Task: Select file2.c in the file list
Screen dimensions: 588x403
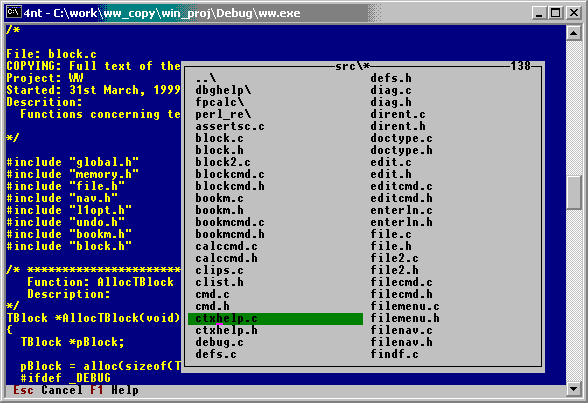Action: (394, 258)
